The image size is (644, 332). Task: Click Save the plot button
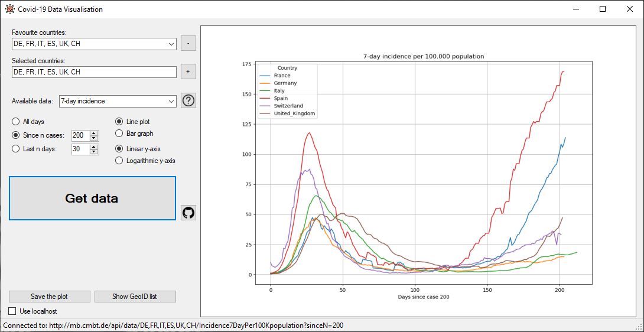50,297
